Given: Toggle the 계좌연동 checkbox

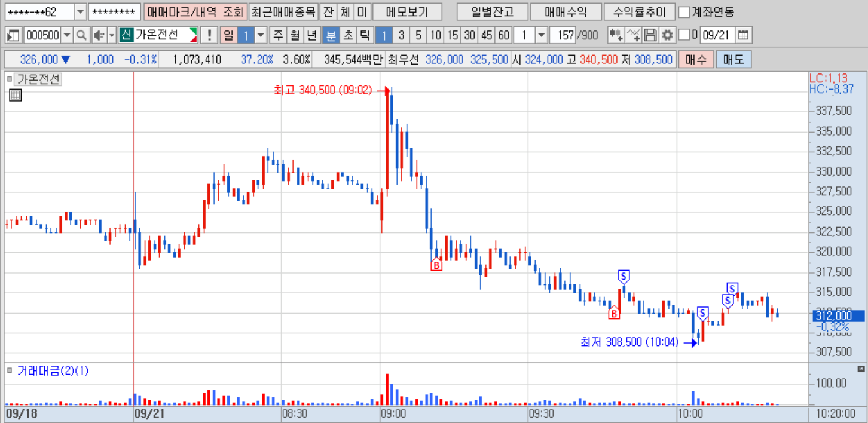Looking at the screenshot, I should coord(684,12).
